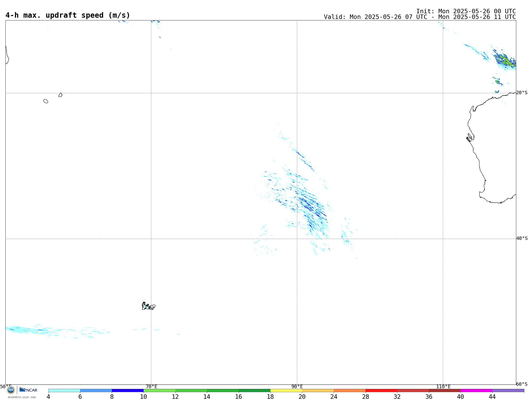This screenshot has height=400, width=532.
Task: Click the 60°S latitude label
Action: pos(522,384)
